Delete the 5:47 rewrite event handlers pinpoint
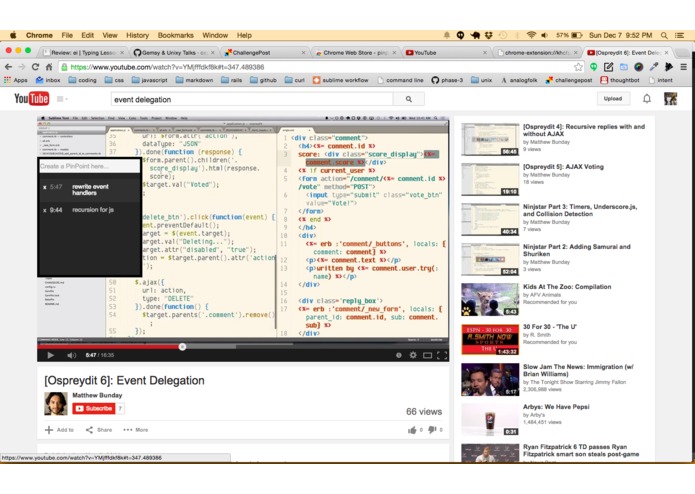The height and width of the screenshot is (494, 695). (45, 187)
